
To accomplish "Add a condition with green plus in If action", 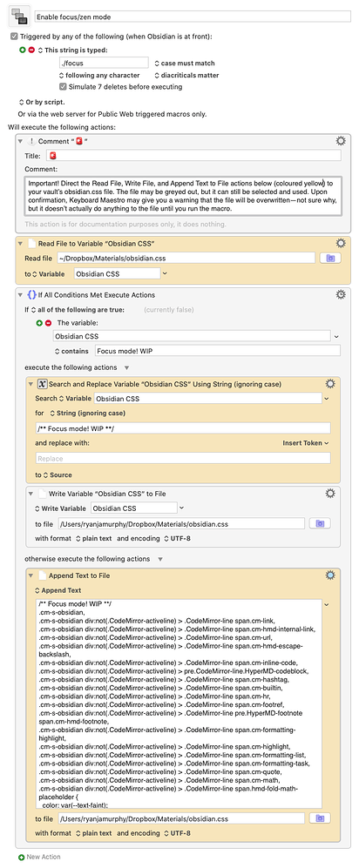I will tap(39, 323).
